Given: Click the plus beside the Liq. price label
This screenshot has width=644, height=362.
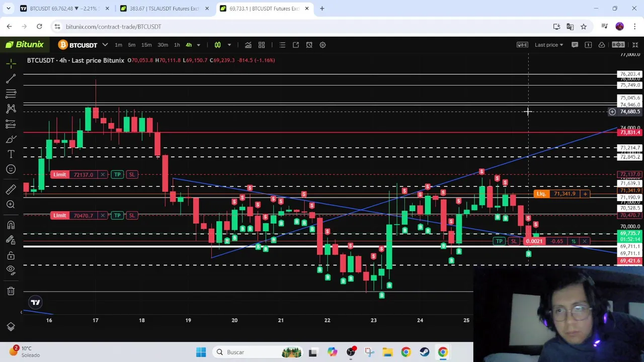Looking at the screenshot, I should 585,194.
